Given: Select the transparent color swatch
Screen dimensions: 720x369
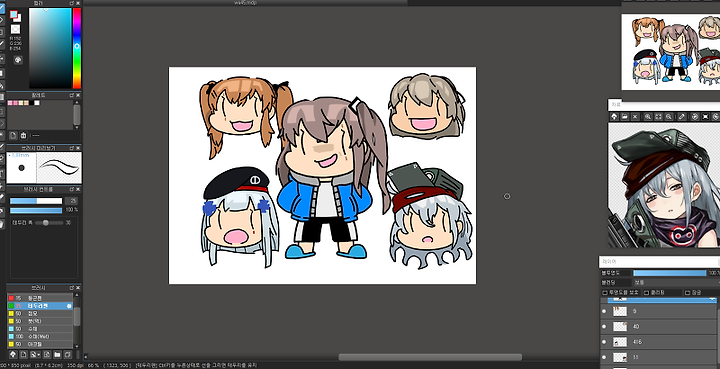Looking at the screenshot, I should tap(16, 29).
